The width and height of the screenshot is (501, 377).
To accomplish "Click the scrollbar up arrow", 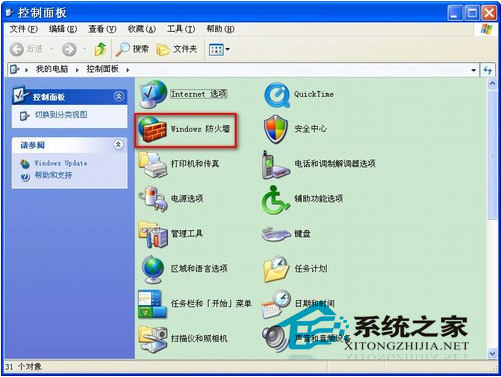I will pos(492,83).
